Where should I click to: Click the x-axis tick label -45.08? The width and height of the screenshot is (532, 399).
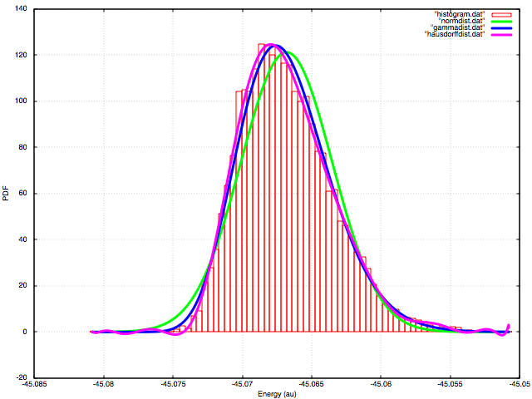point(104,384)
